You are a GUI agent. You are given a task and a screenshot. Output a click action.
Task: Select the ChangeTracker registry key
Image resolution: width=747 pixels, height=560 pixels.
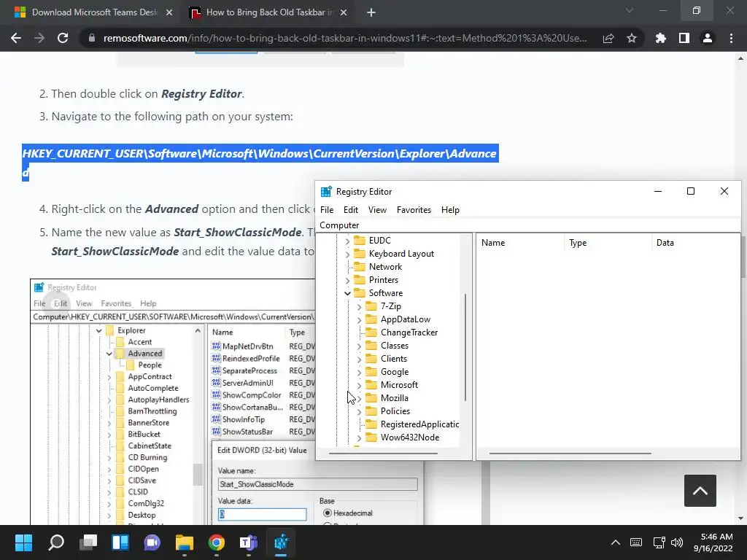[409, 332]
